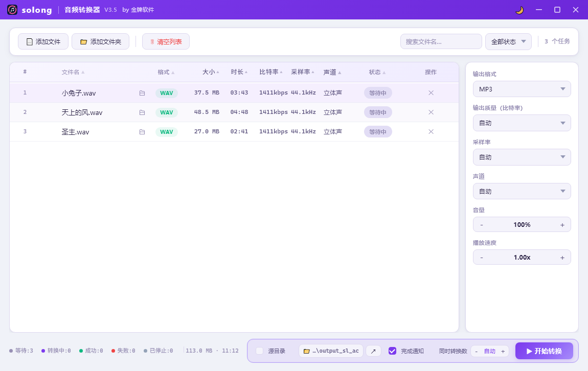Viewport: 588px width, 371px height.
Task: Start conversion with 开始转换 button
Action: click(x=544, y=351)
